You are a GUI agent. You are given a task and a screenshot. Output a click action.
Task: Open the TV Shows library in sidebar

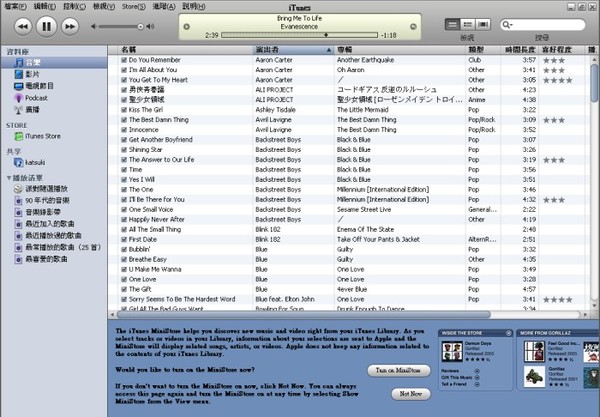(34, 86)
